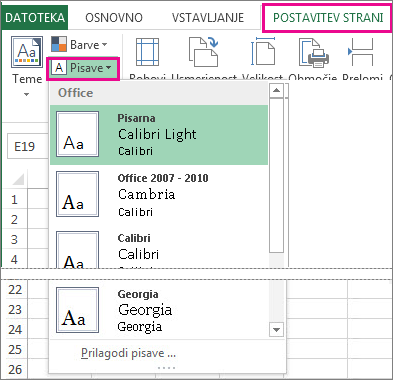This screenshot has width=393, height=380.
Task: Open the Teme themes gallery icon
Action: [27, 52]
